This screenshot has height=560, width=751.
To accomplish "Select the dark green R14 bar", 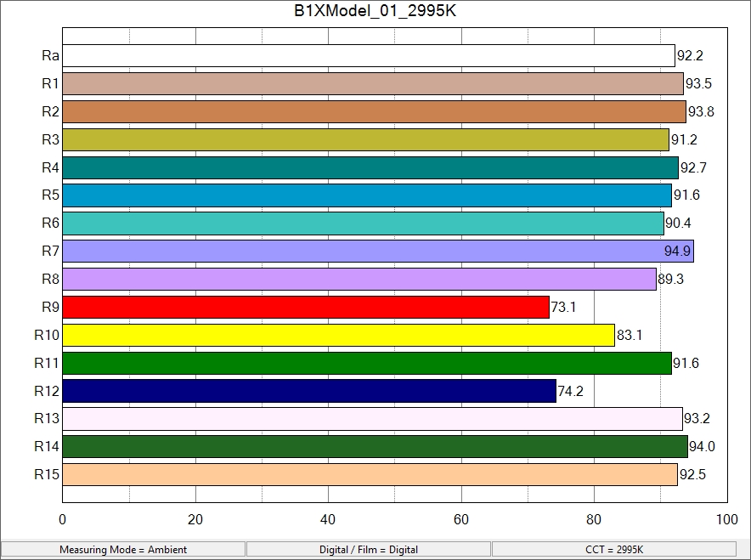I will click(x=375, y=447).
